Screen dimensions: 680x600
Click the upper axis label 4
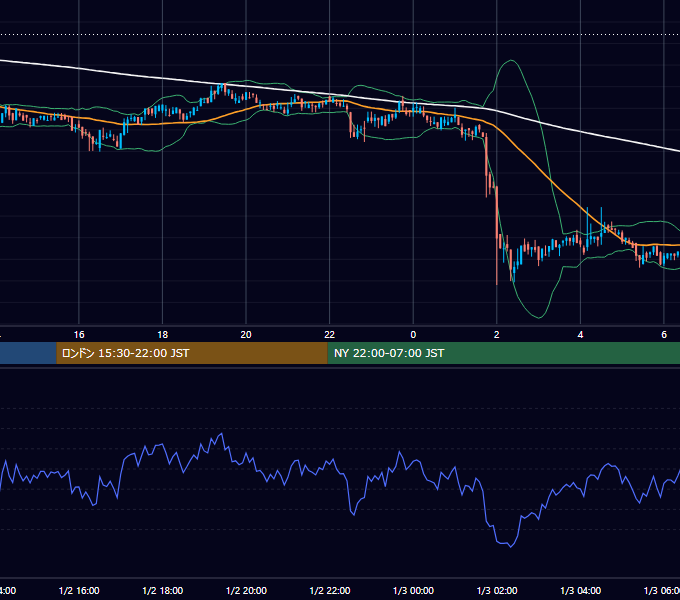[580, 334]
